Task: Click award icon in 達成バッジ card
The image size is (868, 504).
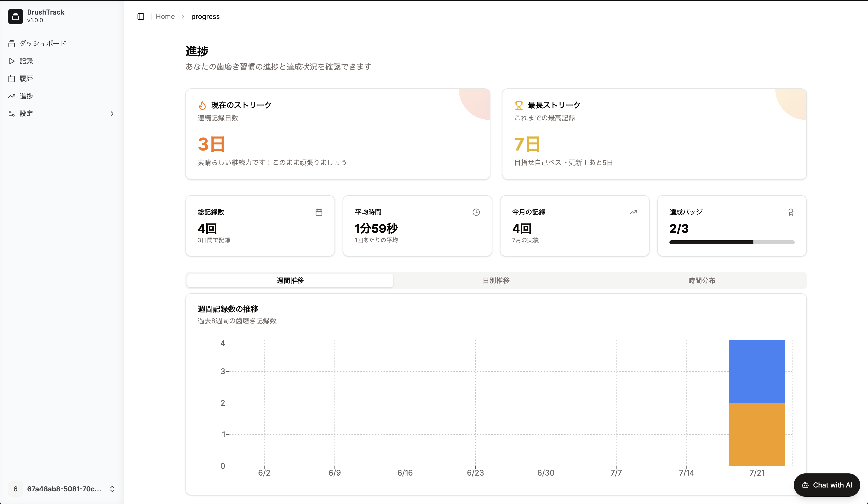Action: (791, 212)
